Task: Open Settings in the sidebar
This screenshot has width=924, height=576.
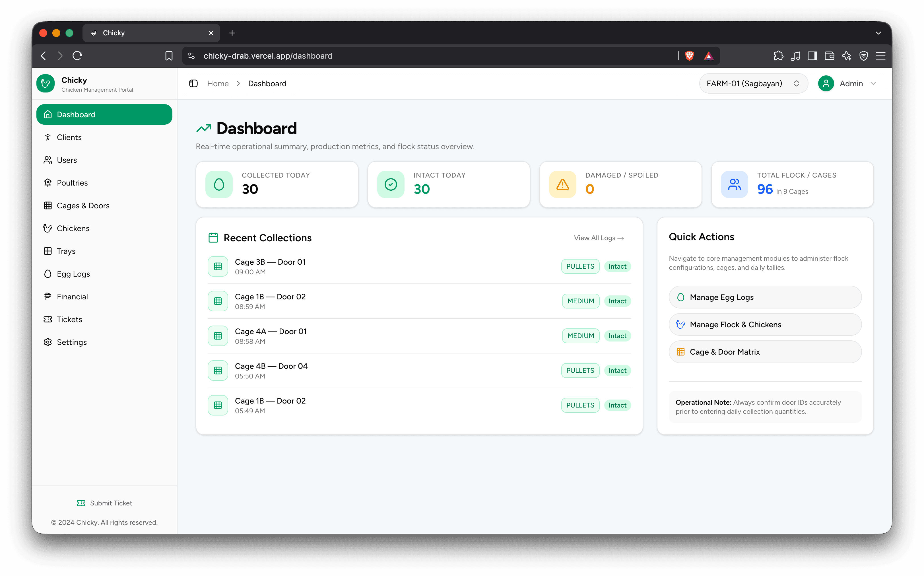Action: click(104, 342)
